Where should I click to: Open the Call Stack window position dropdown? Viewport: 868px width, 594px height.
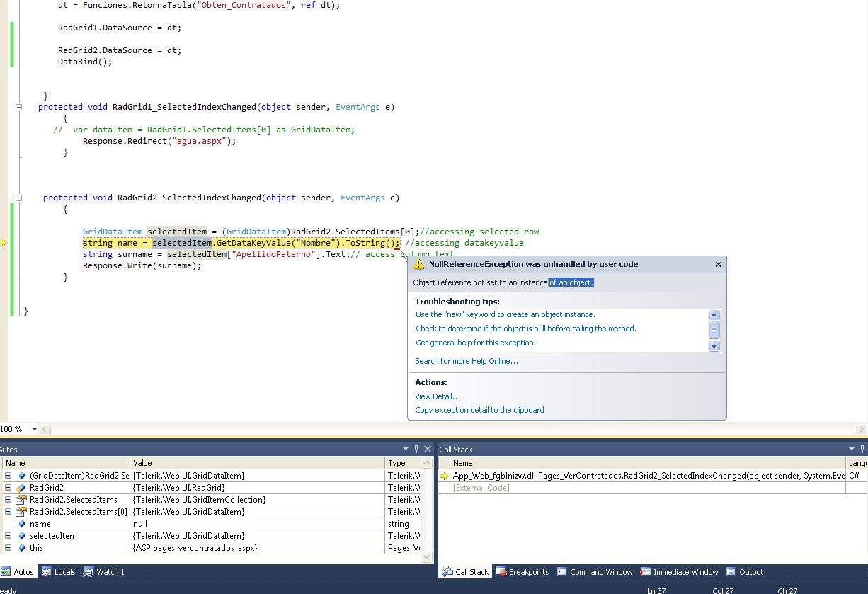(x=852, y=449)
